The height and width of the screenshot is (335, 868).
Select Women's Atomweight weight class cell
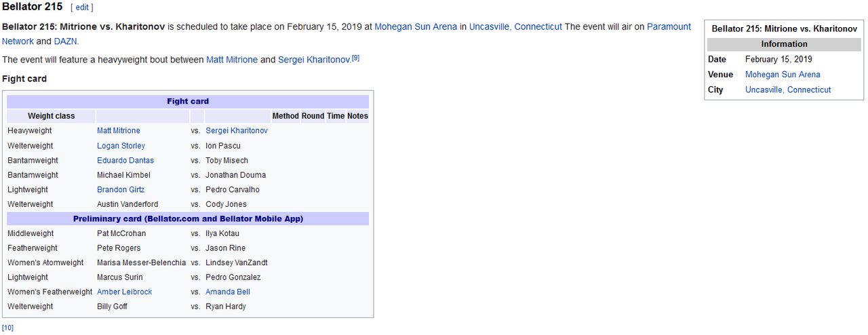click(45, 262)
